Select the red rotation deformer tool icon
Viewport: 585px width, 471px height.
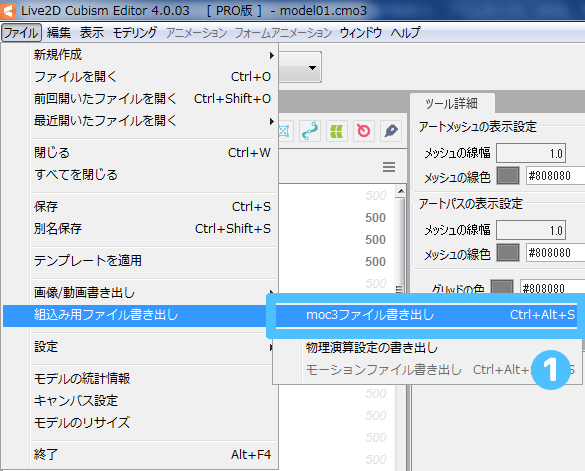click(x=364, y=131)
